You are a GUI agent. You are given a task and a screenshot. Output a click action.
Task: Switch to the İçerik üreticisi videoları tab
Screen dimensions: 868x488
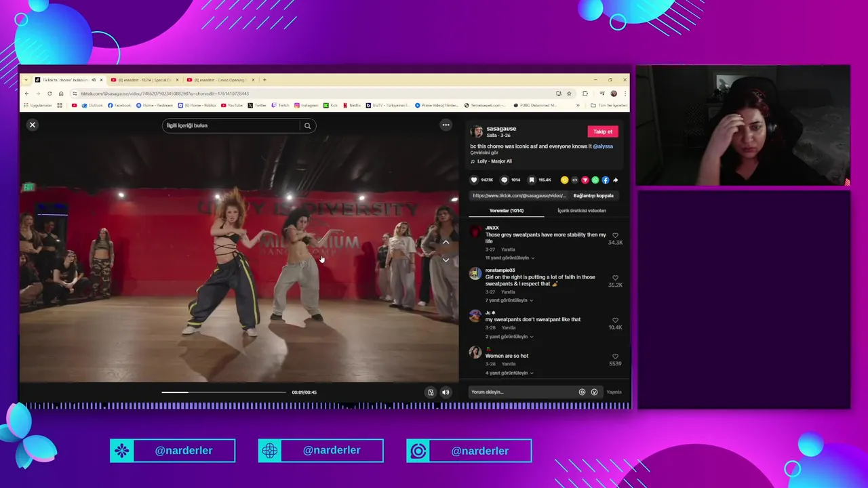(x=581, y=211)
